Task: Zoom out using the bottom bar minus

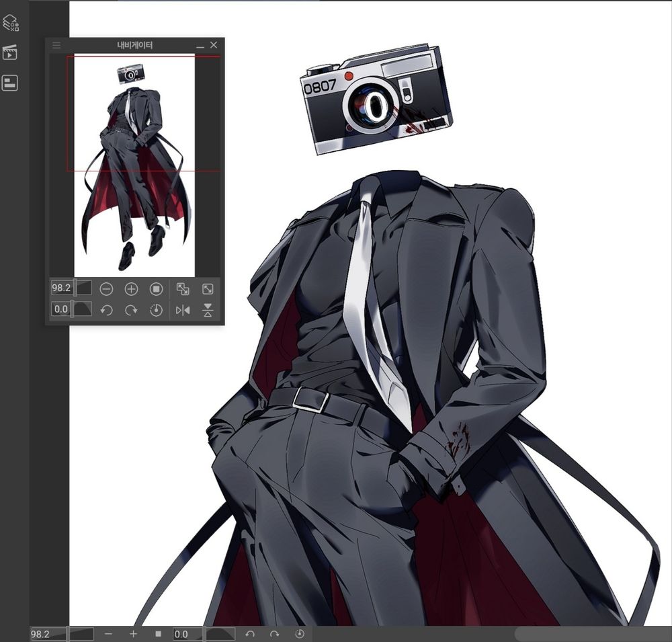Action: pos(108,634)
